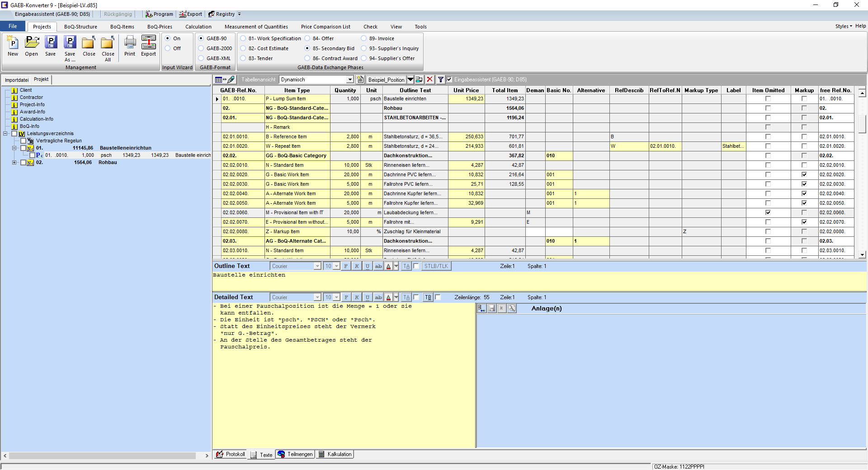
Task: Switch to Calculation ribbon tab
Action: pyautogui.click(x=198, y=27)
